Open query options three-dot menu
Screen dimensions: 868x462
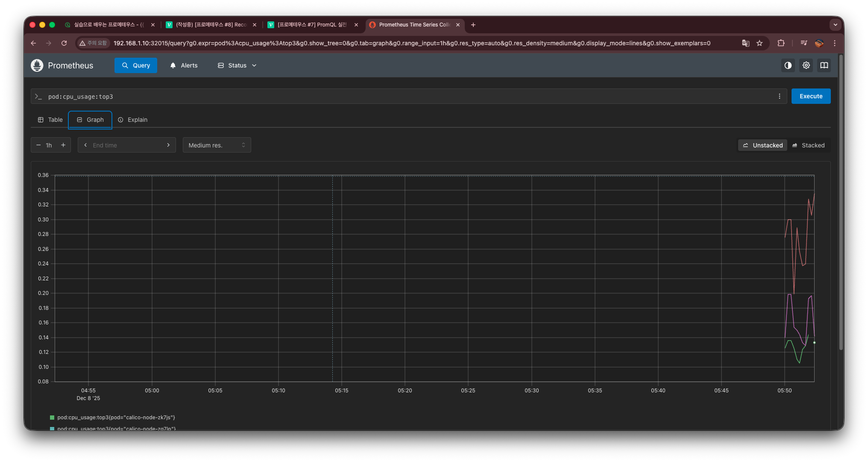pyautogui.click(x=780, y=97)
